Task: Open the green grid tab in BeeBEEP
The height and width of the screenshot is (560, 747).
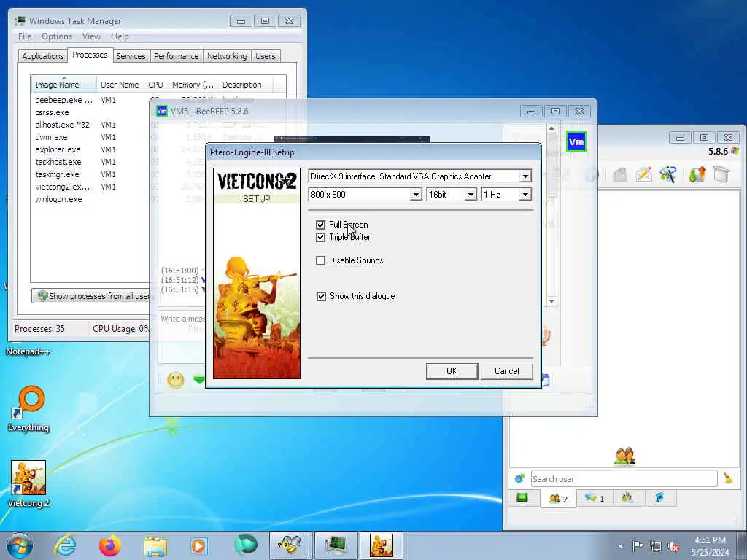Action: (x=522, y=498)
